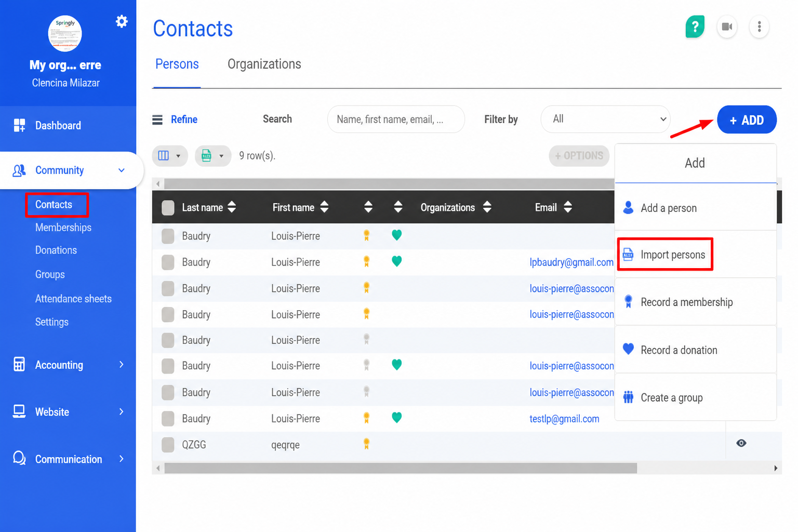Click the Refine link
The image size is (798, 532).
184,119
